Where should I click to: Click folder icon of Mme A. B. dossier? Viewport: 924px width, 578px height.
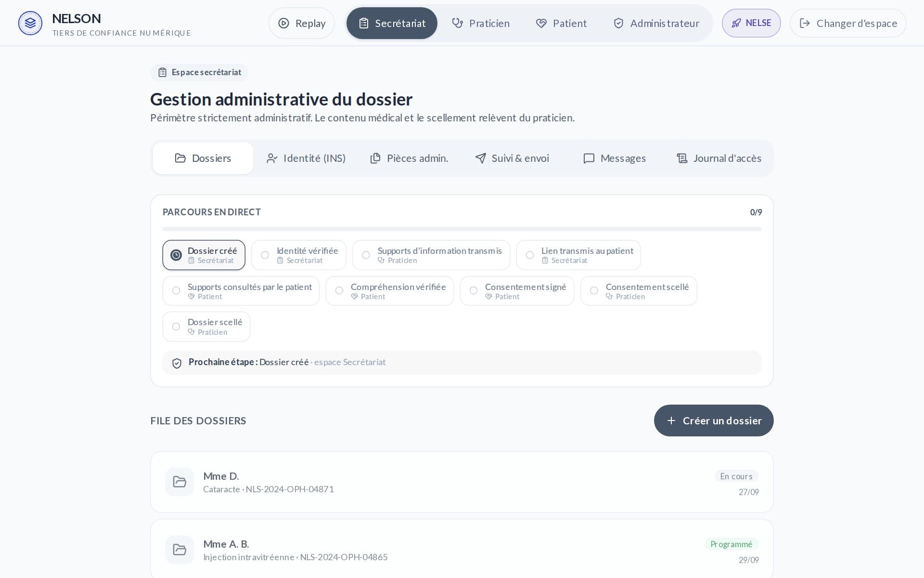pos(180,550)
